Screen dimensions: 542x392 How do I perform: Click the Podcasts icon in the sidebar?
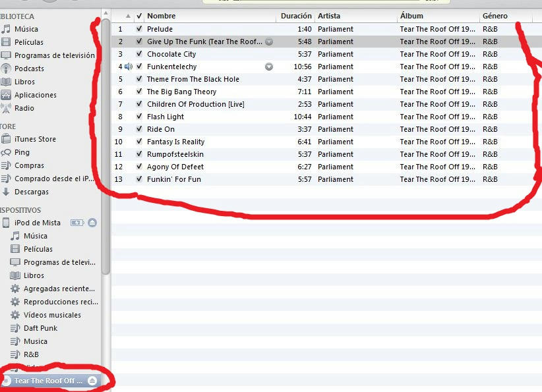click(x=6, y=69)
